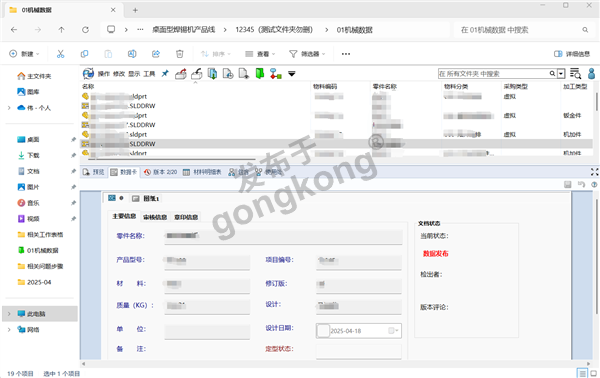Viewport: 600px width, 378px height.
Task: Open 下载 in sidebar
Action: (x=29, y=155)
